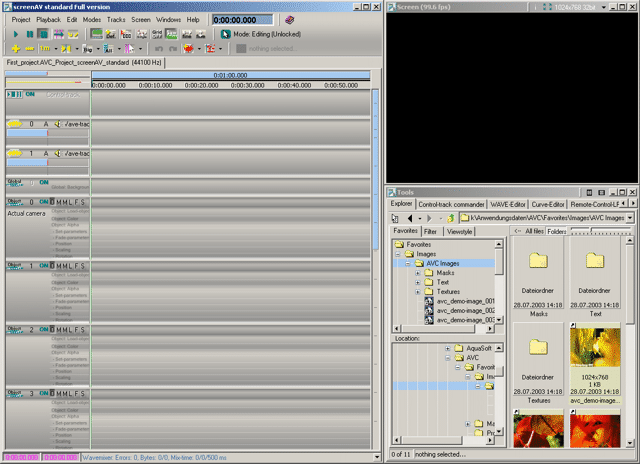640x464 pixels.
Task: Click the yellow waveform icon of wave-track 0
Action: (14, 124)
